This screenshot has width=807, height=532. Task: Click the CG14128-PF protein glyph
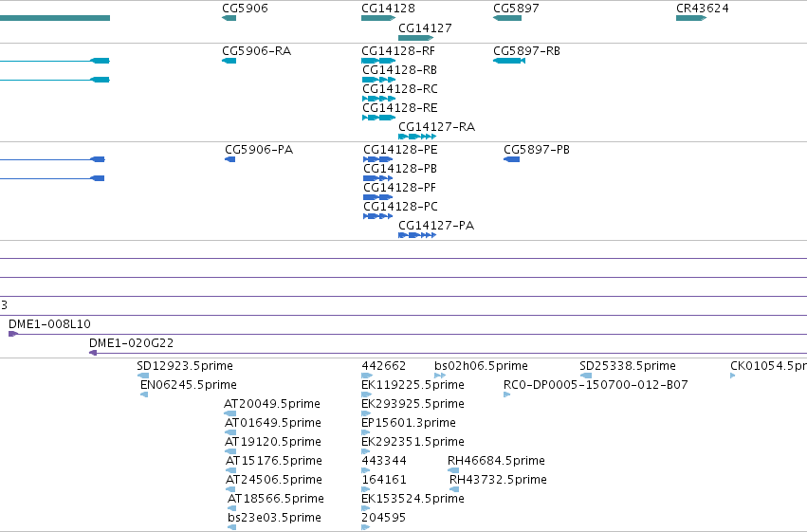pyautogui.click(x=377, y=197)
